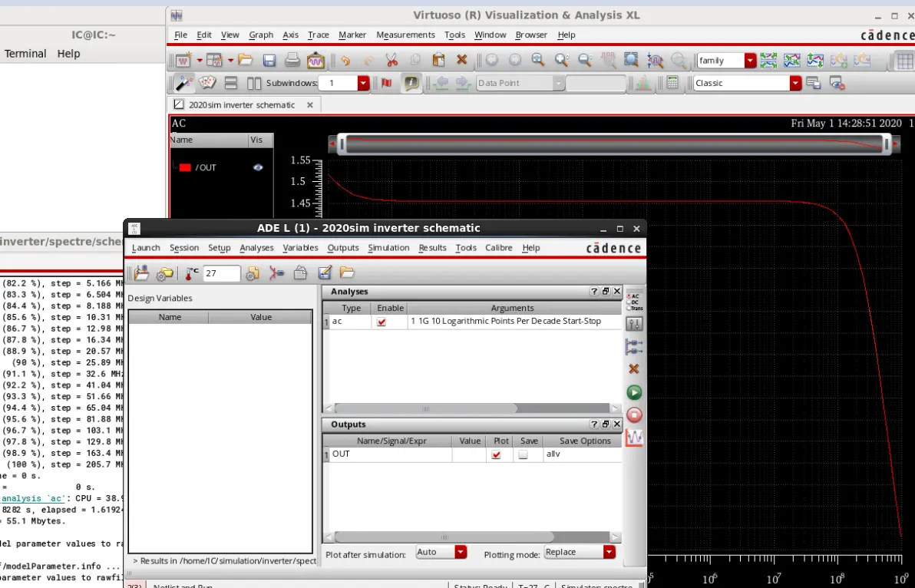
Task: Click the Analyses panel horizontal scrollbar
Action: 426,408
